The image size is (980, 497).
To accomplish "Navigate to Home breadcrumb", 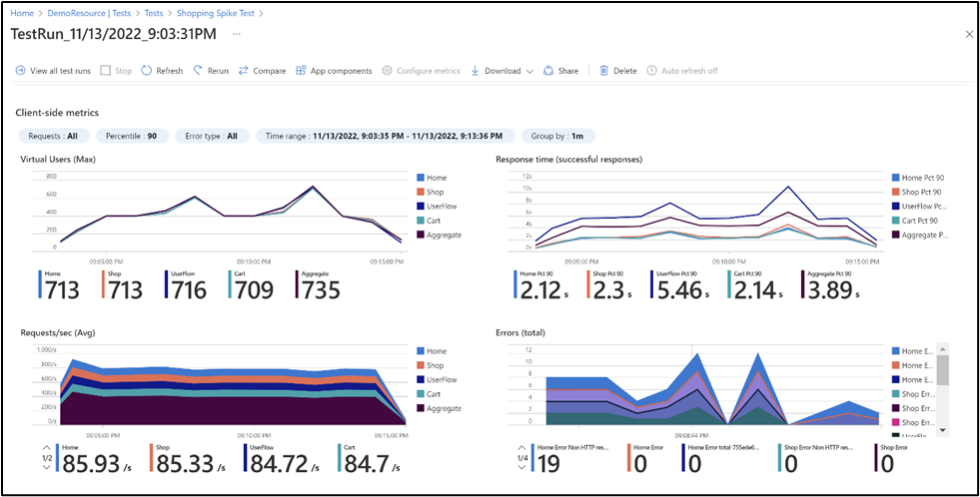I will click(x=23, y=13).
